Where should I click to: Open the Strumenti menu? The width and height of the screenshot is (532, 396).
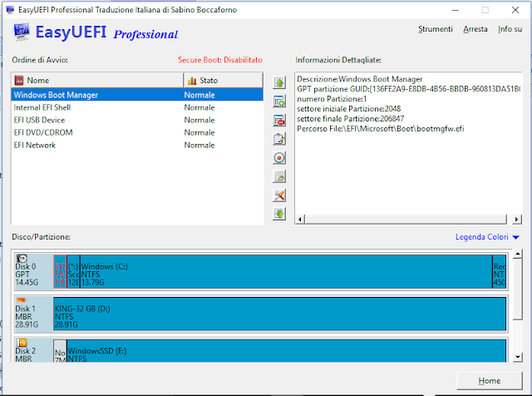(x=436, y=29)
